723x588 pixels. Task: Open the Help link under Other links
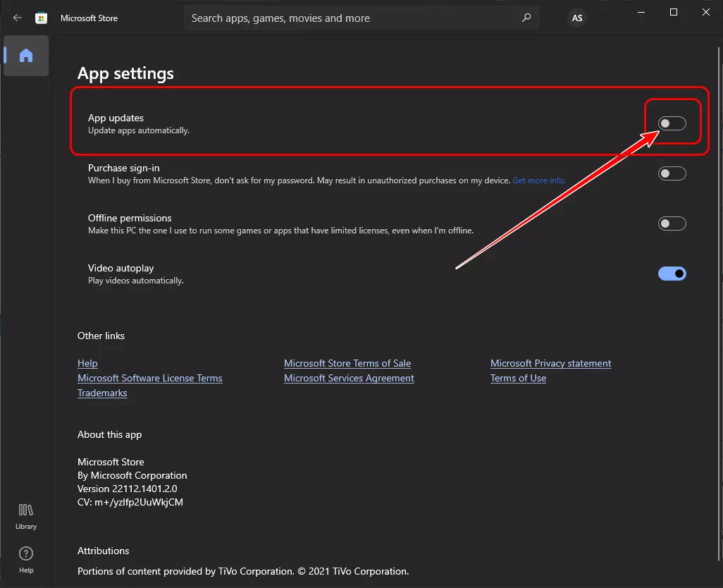(x=87, y=363)
